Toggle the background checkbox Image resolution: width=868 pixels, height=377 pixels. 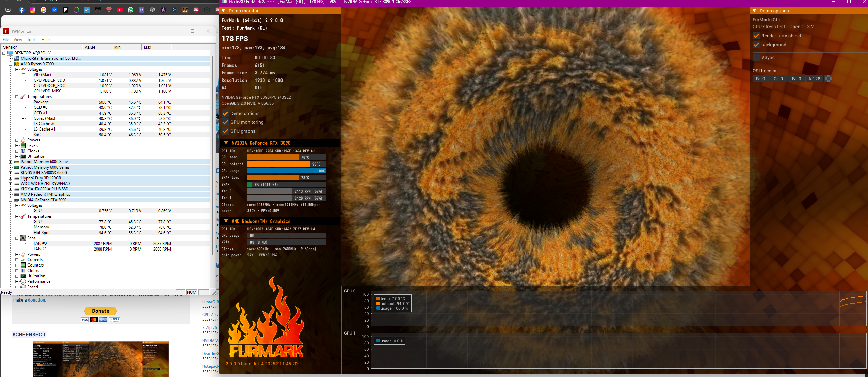(x=756, y=45)
